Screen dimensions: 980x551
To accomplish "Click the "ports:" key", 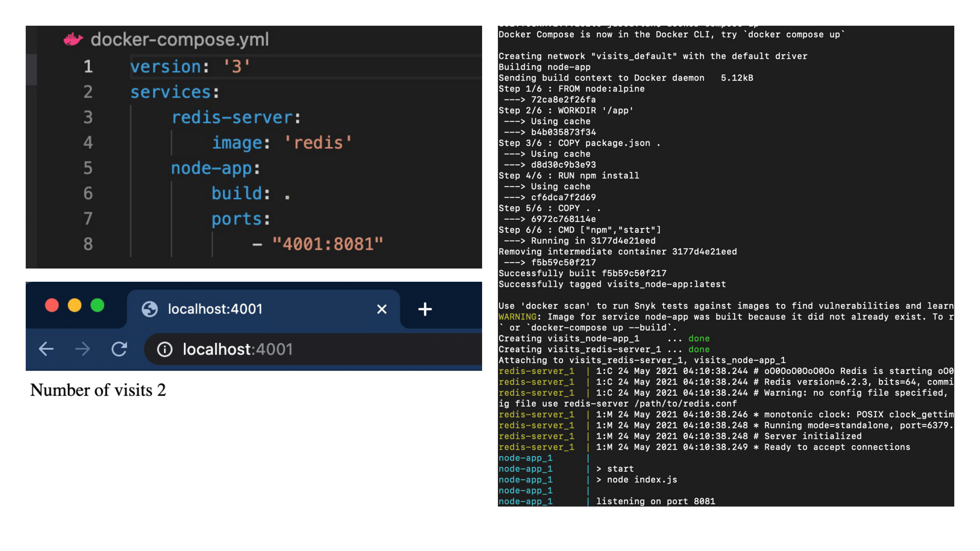I will (240, 219).
